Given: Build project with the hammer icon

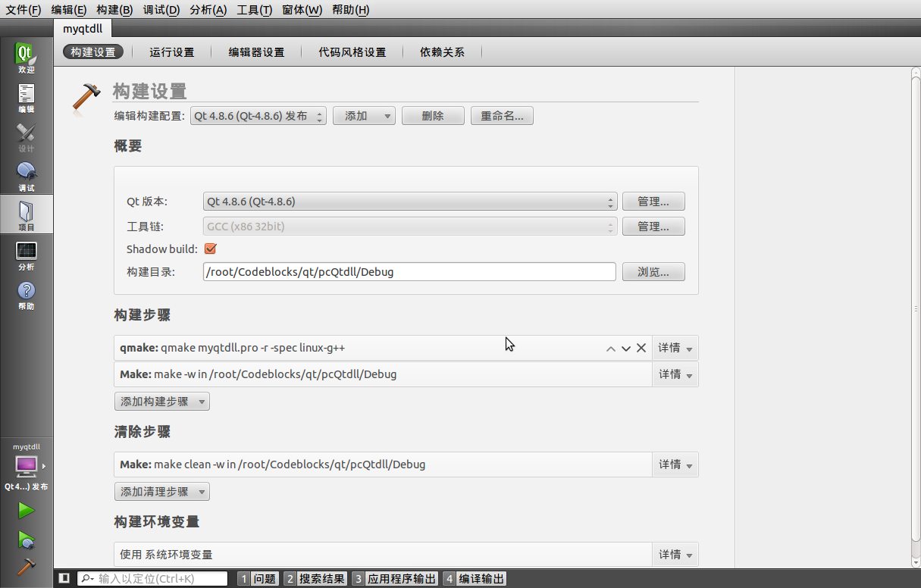Looking at the screenshot, I should coord(27,567).
